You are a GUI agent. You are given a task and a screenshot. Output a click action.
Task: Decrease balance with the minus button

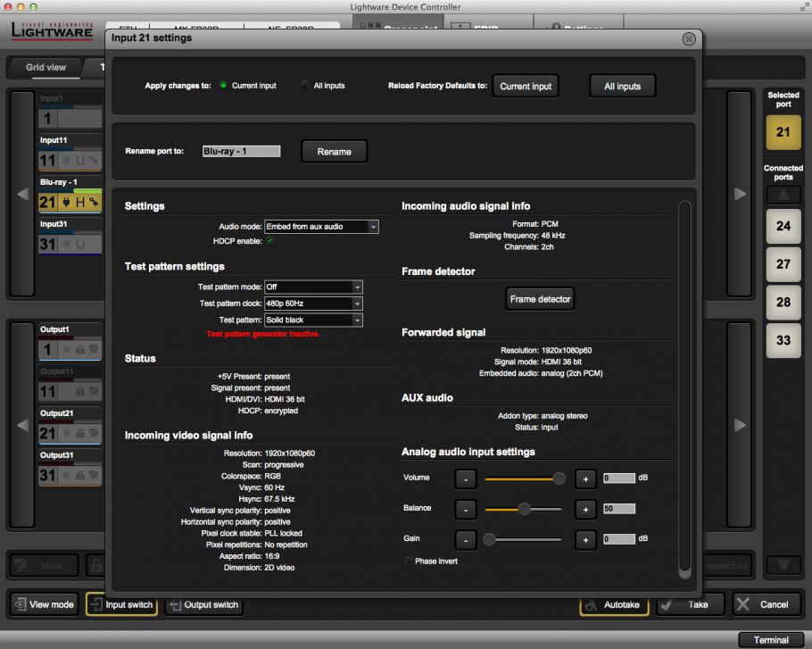click(466, 509)
